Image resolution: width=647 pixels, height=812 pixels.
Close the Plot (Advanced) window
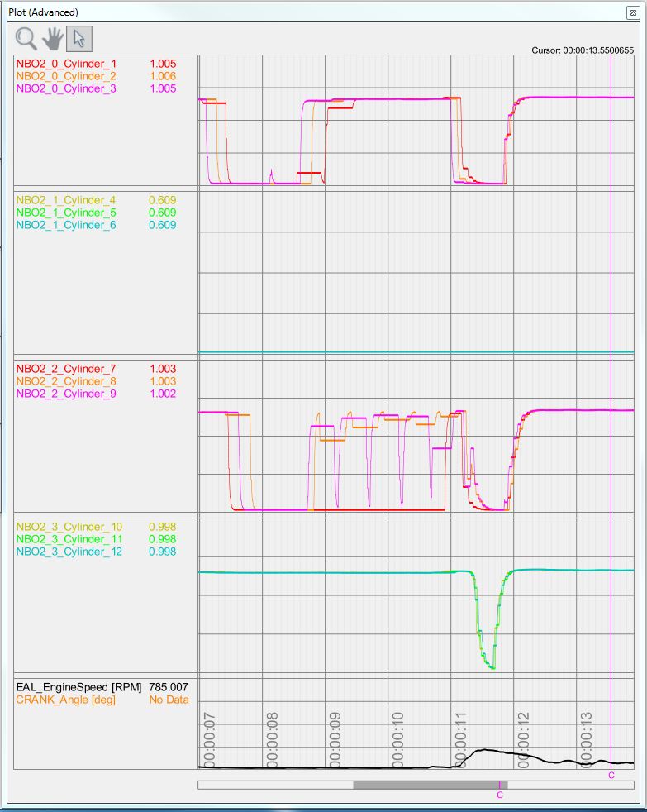click(633, 12)
